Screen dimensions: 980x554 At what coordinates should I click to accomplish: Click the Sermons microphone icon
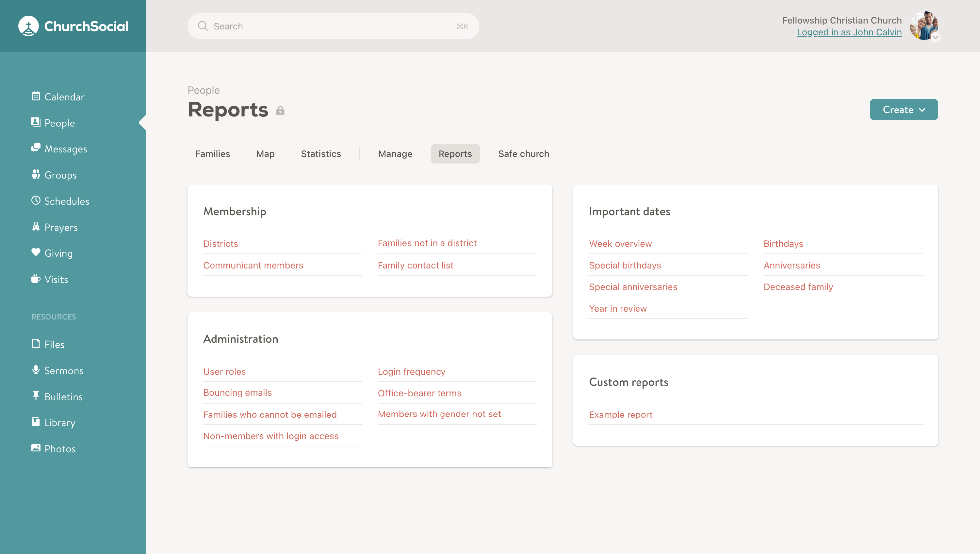tap(36, 370)
